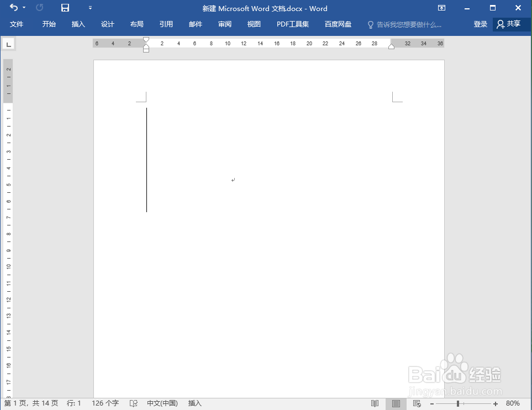The height and width of the screenshot is (410, 532).
Task: Click the lightbulb Tell Me icon
Action: click(371, 25)
